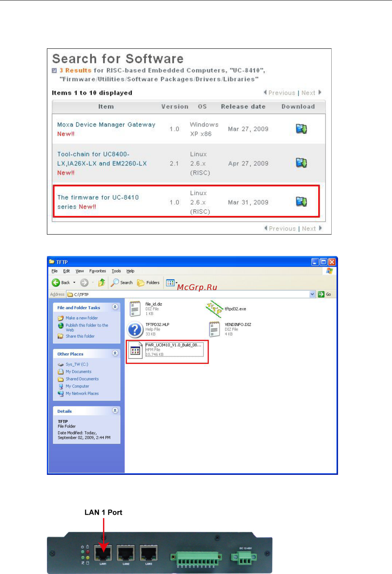Image resolution: width=392 pixels, height=574 pixels.
Task: Click the Share this folder icon
Action: click(60, 336)
